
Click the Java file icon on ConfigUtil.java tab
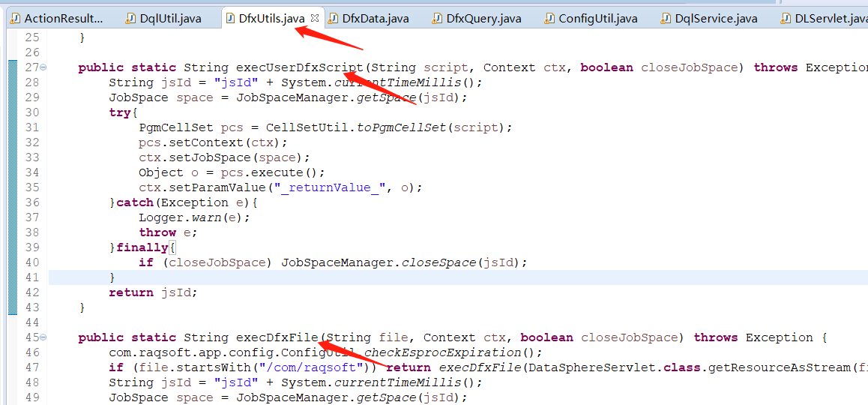[549, 19]
